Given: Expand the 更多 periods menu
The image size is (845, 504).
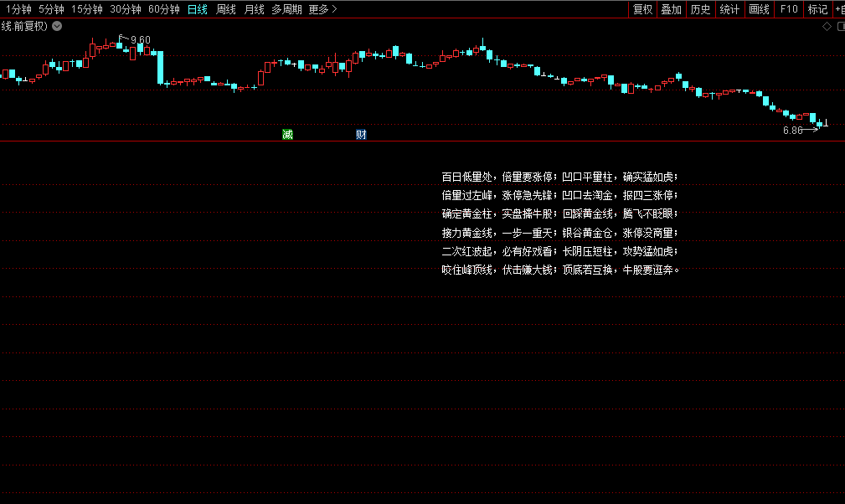Looking at the screenshot, I should coord(322,9).
